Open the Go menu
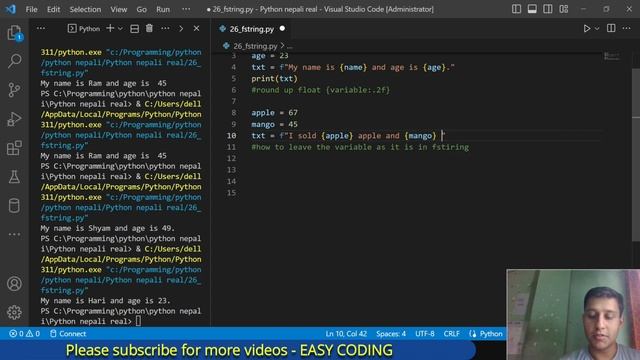The height and width of the screenshot is (360, 640). [141, 9]
